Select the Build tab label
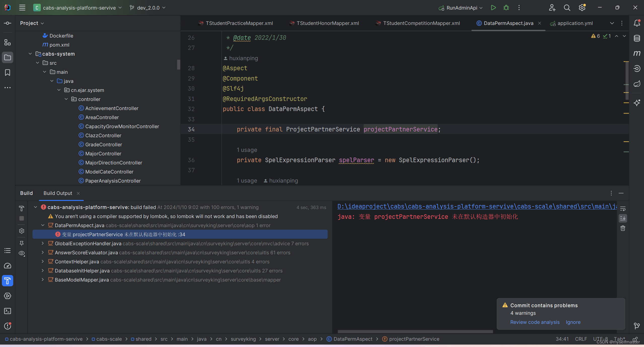This screenshot has width=644, height=347. click(26, 193)
